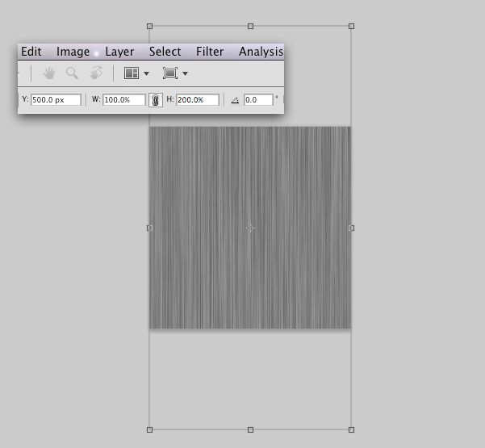This screenshot has height=448, width=485.
Task: Select the Hand tool icon
Action: [x=49, y=73]
